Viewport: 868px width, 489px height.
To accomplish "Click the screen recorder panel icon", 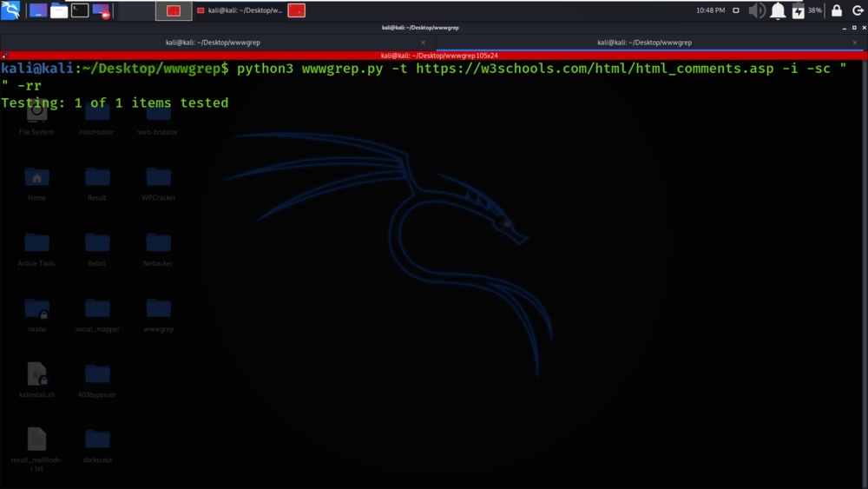I will point(102,10).
